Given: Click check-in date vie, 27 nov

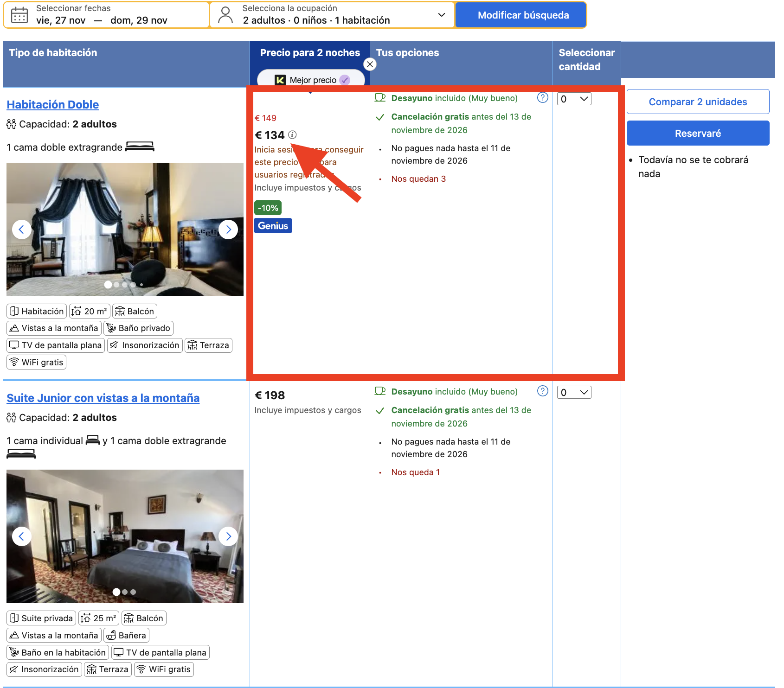Looking at the screenshot, I should coord(61,20).
